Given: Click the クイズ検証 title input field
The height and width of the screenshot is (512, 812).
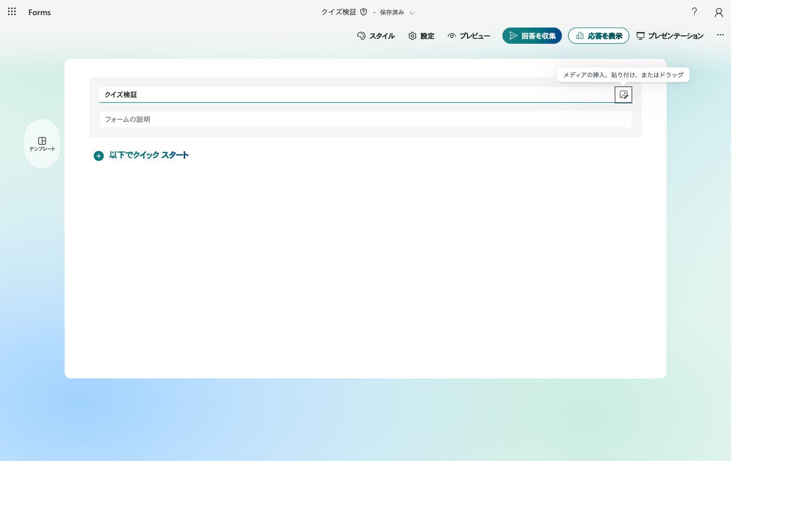Looking at the screenshot, I should pyautogui.click(x=357, y=95).
